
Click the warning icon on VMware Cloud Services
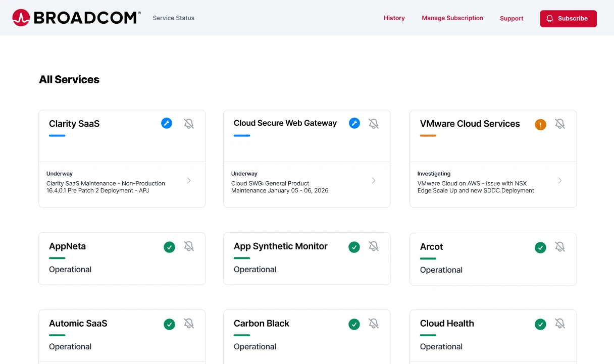[540, 124]
